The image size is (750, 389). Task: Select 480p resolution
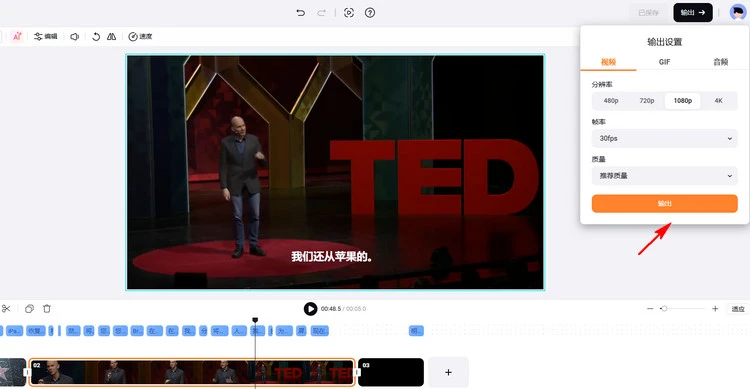point(611,100)
